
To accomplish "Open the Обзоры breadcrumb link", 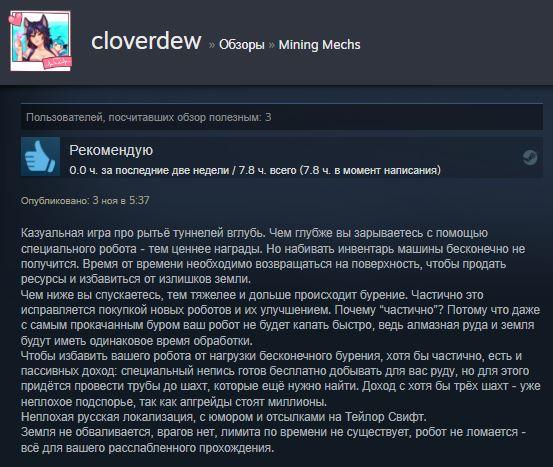I will [242, 45].
